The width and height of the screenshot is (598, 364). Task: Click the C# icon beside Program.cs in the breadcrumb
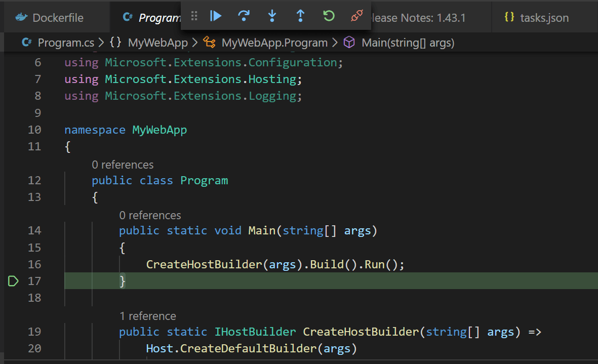26,43
